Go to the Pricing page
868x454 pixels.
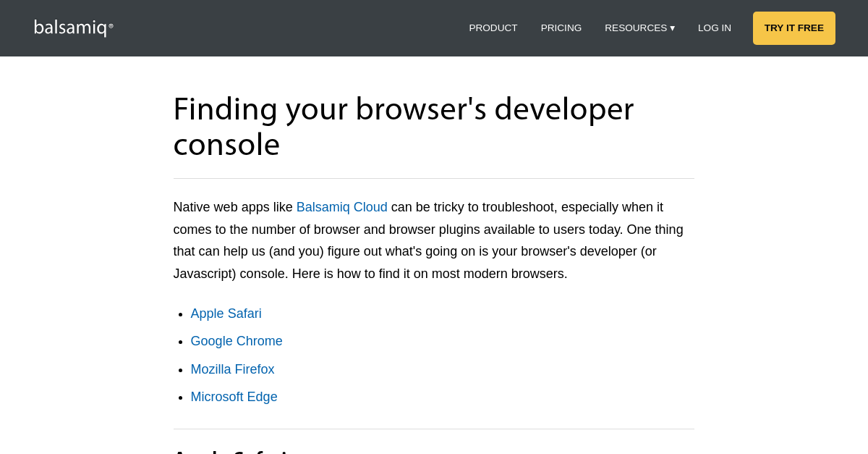pyautogui.click(x=561, y=28)
